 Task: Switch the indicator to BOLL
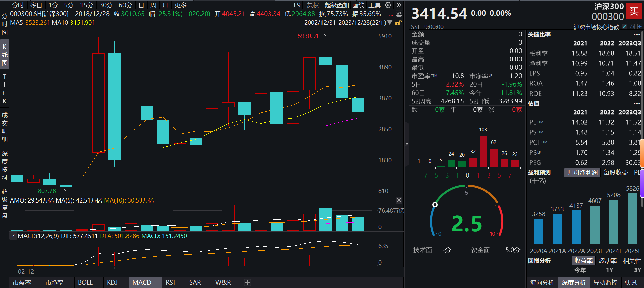click(85, 282)
